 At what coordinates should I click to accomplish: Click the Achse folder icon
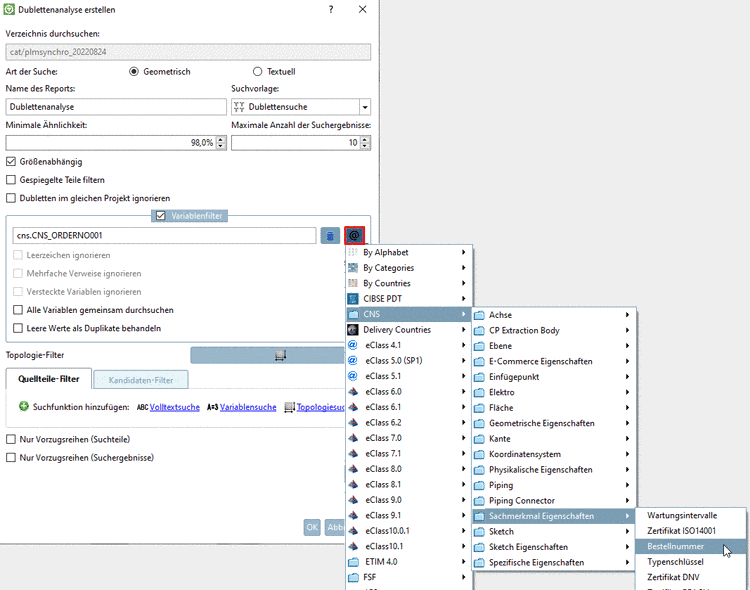click(x=479, y=315)
